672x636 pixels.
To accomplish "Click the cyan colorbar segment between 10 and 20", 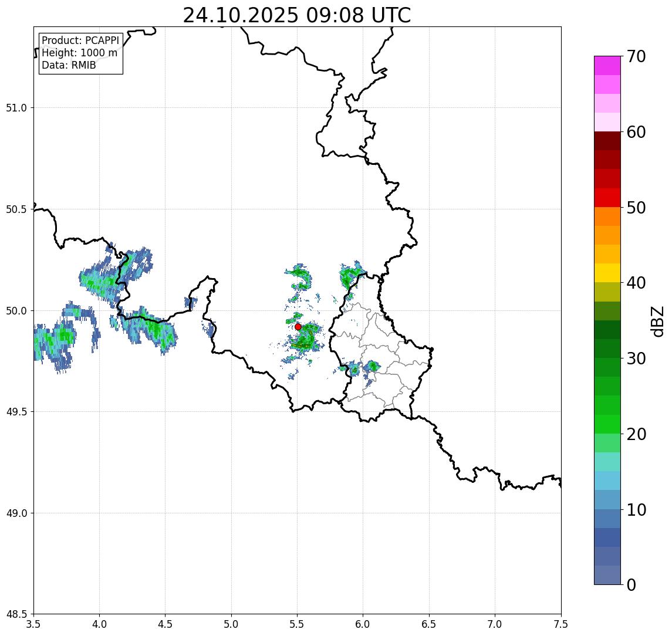I will tap(607, 481).
